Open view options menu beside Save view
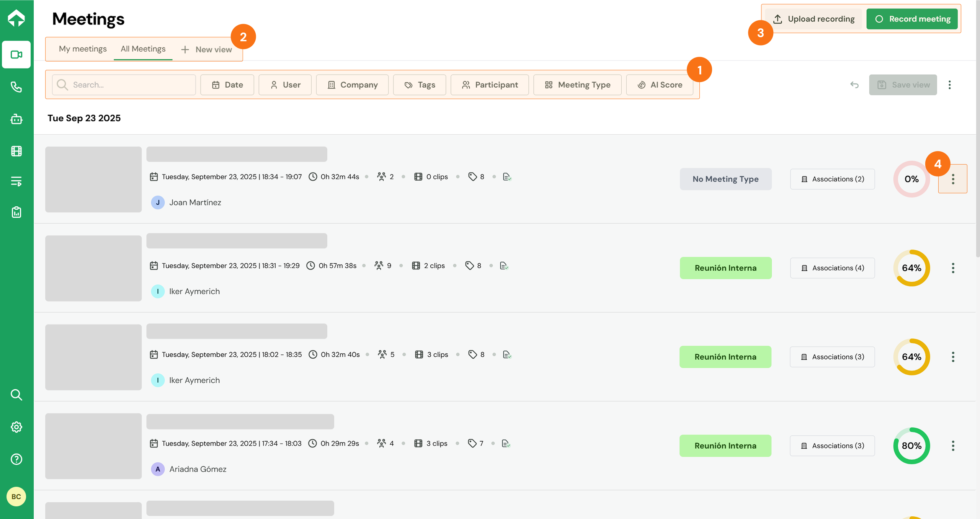Viewport: 980px width, 519px height. [950, 85]
